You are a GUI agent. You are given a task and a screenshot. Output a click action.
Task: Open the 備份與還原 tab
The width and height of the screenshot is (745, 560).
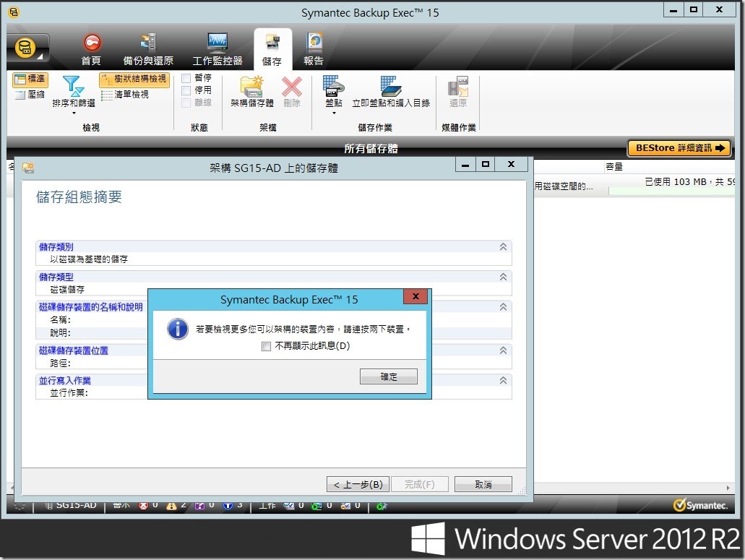pos(148,50)
